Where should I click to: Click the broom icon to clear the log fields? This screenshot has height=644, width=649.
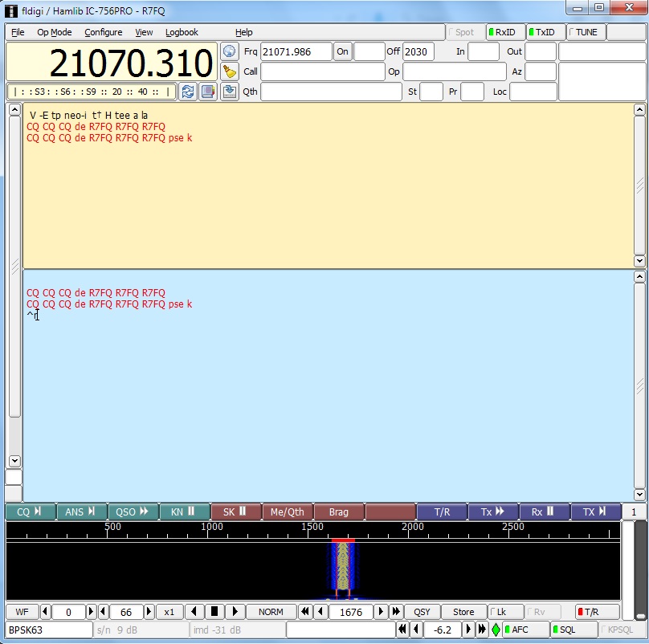(x=230, y=71)
